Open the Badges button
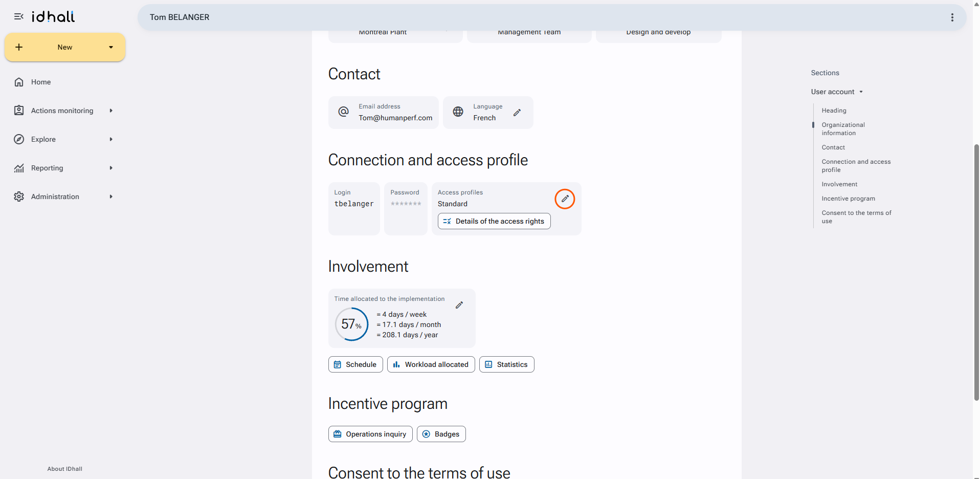This screenshot has height=479, width=980. pyautogui.click(x=441, y=434)
